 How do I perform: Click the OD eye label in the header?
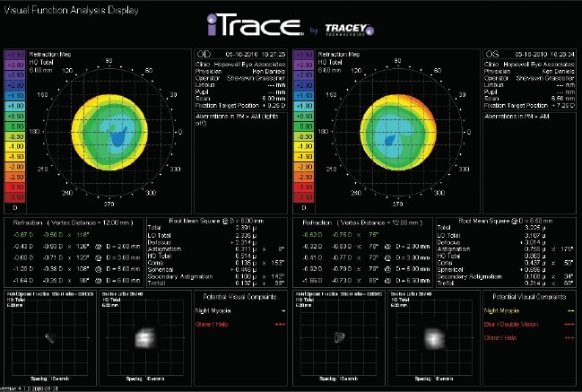tap(204, 54)
